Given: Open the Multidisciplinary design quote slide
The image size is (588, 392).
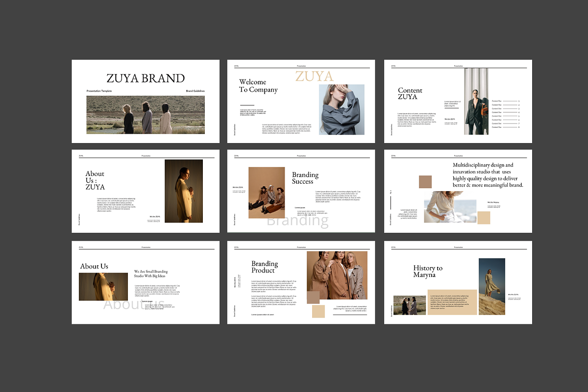Looking at the screenshot, I should [x=458, y=191].
